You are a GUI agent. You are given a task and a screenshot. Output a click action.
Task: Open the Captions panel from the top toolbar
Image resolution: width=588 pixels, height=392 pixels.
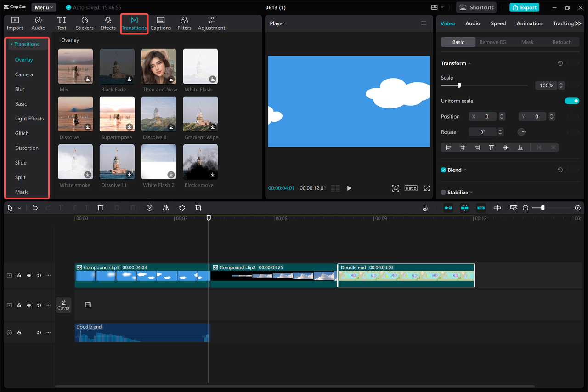[x=160, y=23]
